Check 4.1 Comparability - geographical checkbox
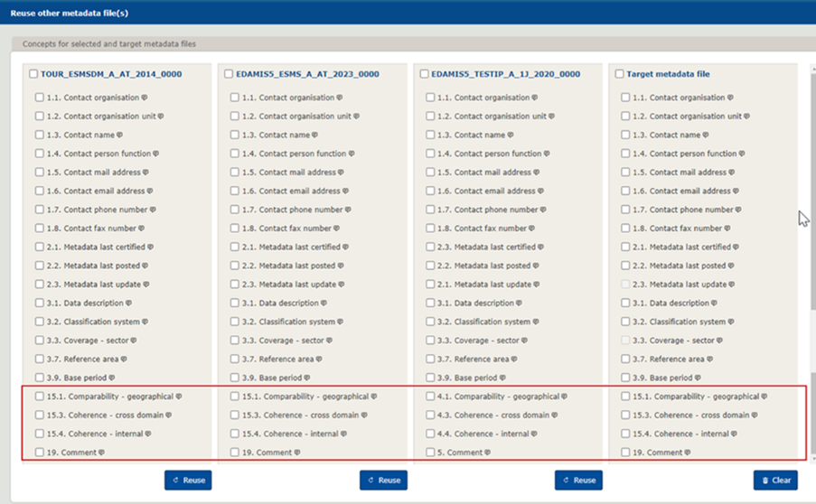 coord(430,397)
